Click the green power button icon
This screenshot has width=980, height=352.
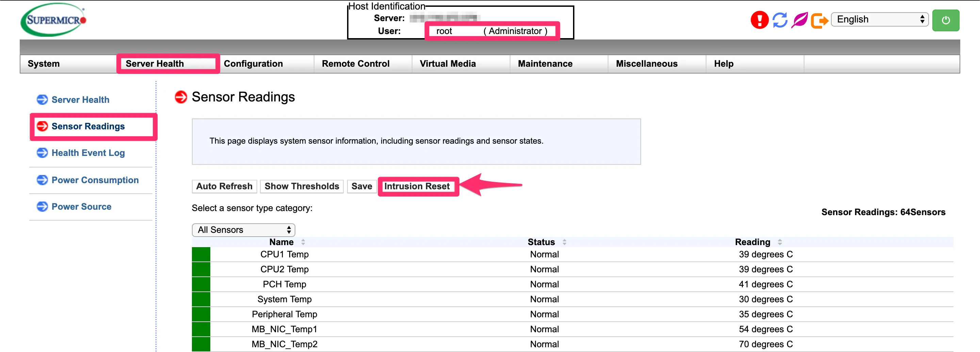[945, 20]
